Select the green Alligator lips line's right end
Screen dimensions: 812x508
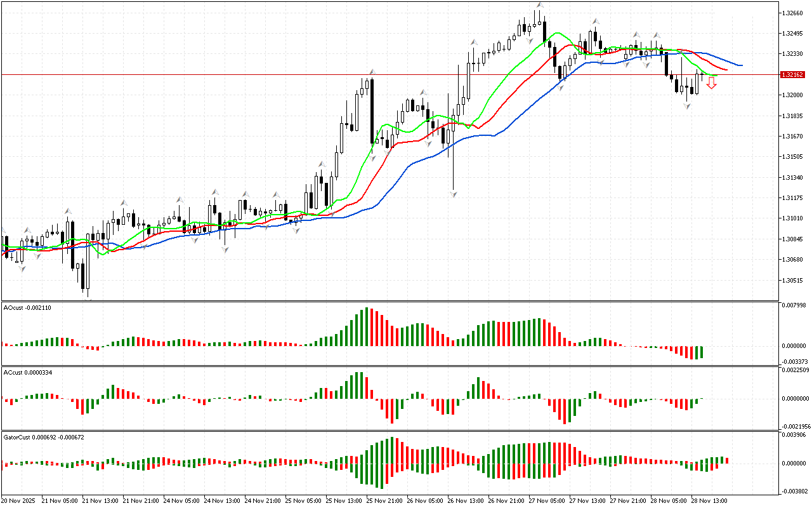716,76
